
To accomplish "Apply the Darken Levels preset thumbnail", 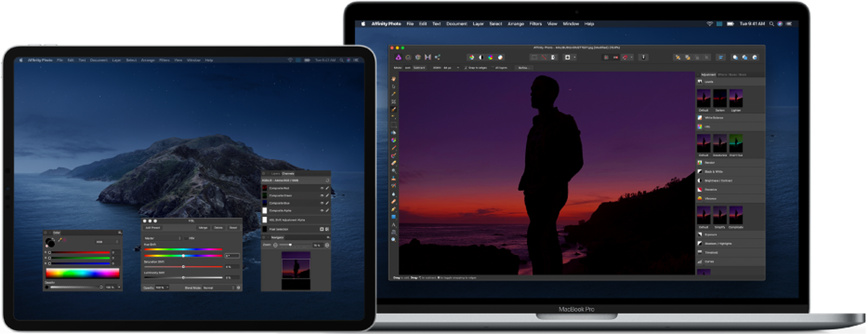I will (719, 98).
